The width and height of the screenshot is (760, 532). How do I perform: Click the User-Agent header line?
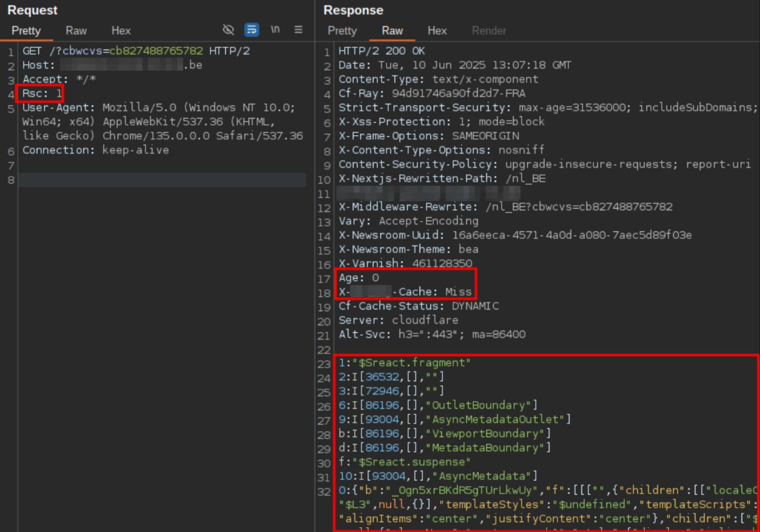[x=162, y=122]
